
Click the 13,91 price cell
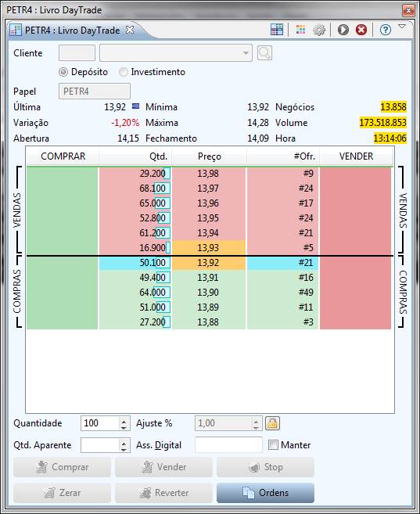click(209, 278)
